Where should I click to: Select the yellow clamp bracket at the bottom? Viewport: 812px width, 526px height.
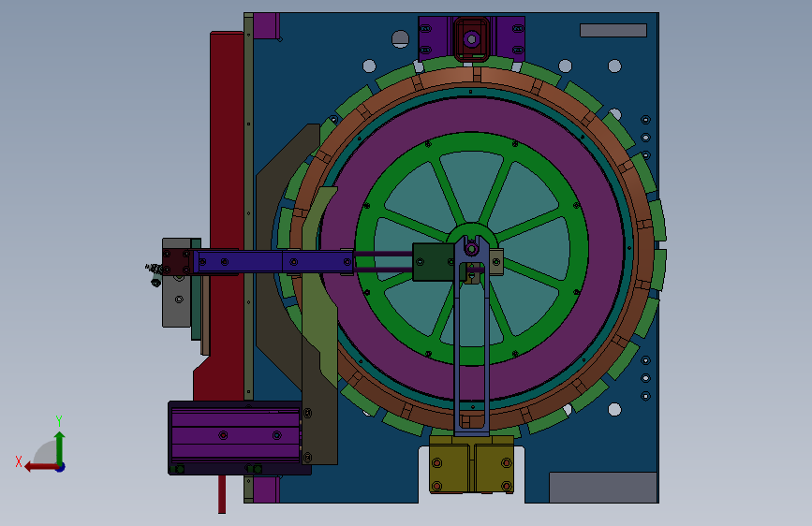tap(471, 464)
